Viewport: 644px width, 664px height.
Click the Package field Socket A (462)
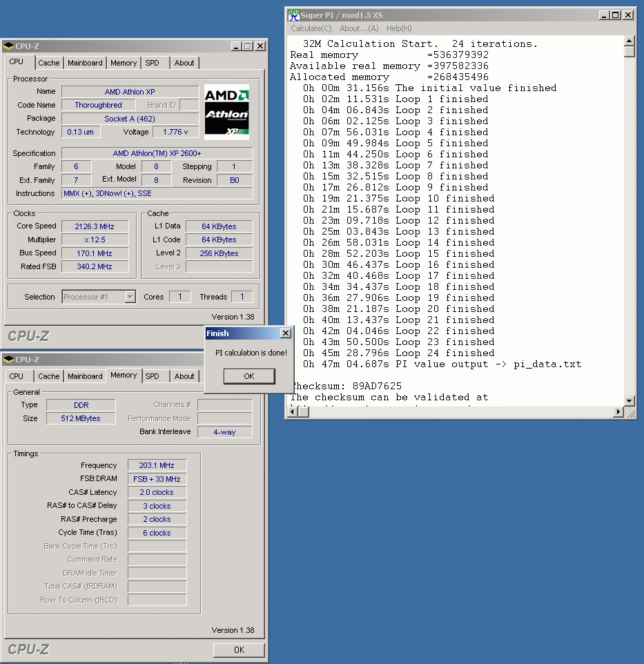[x=130, y=119]
